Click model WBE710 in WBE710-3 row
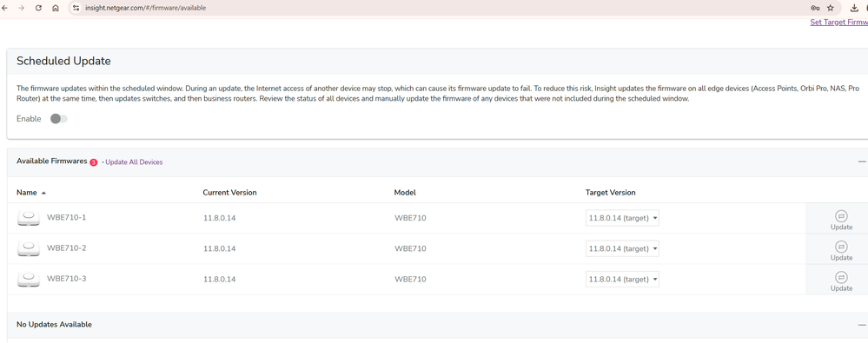Screen dimensions: 868x343 coord(410,279)
